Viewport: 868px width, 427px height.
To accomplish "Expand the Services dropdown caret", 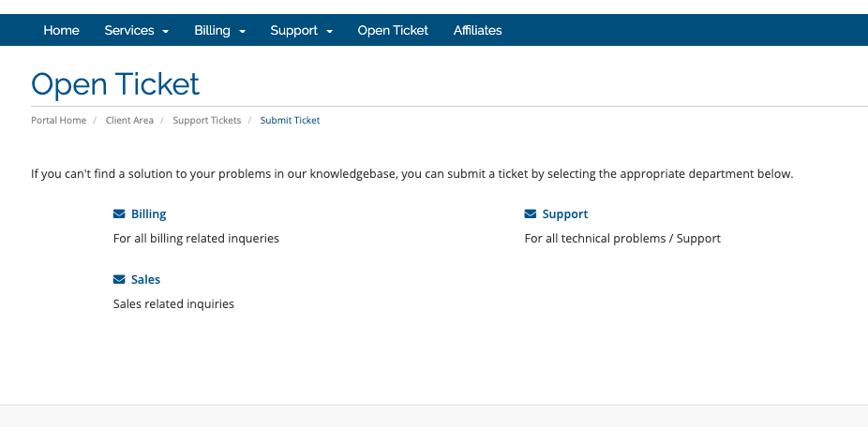I will pos(166,32).
